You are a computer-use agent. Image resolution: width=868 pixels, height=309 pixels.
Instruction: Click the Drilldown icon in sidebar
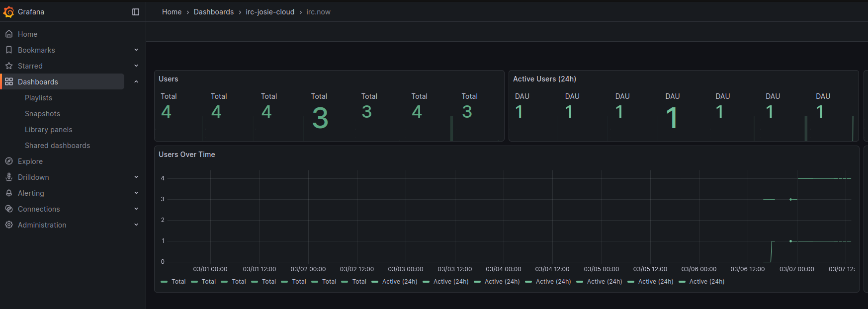[x=9, y=177]
